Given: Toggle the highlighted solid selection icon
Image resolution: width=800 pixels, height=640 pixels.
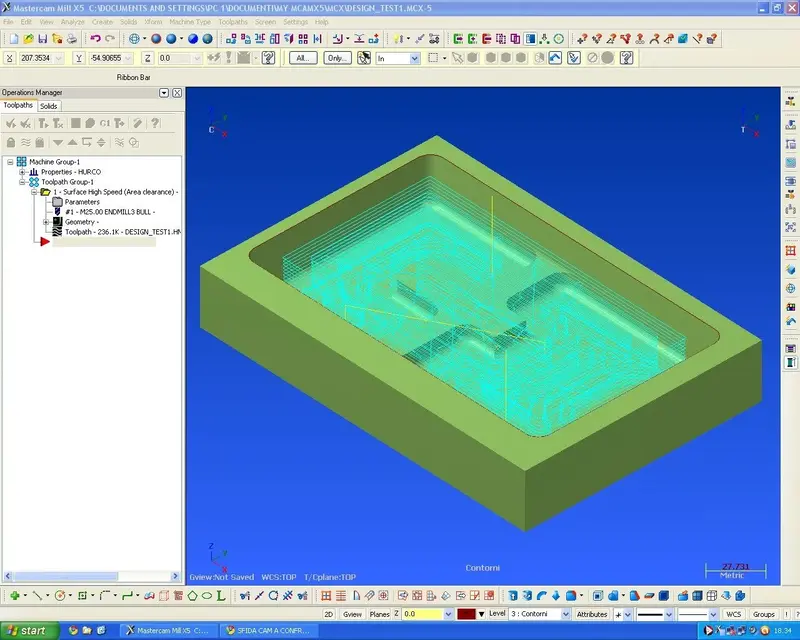Looking at the screenshot, I should (555, 58).
